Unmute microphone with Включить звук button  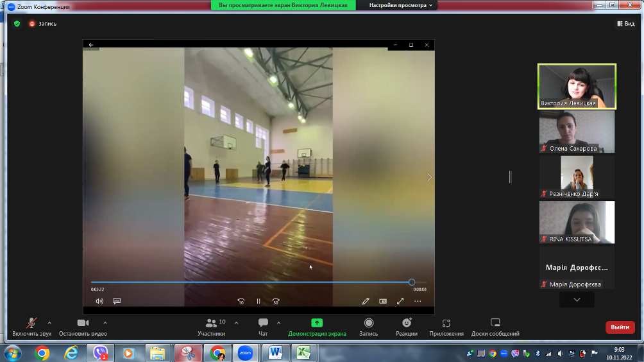[x=31, y=323]
